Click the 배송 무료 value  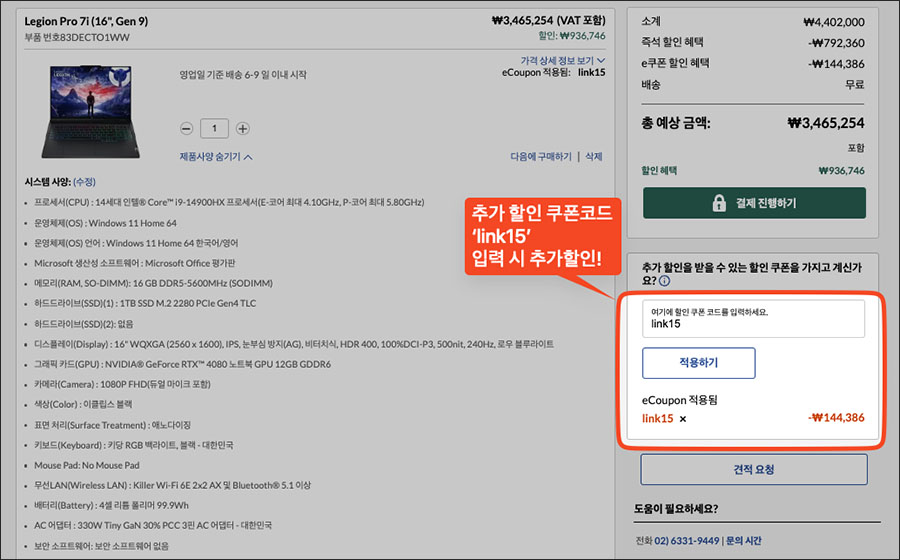click(x=854, y=84)
